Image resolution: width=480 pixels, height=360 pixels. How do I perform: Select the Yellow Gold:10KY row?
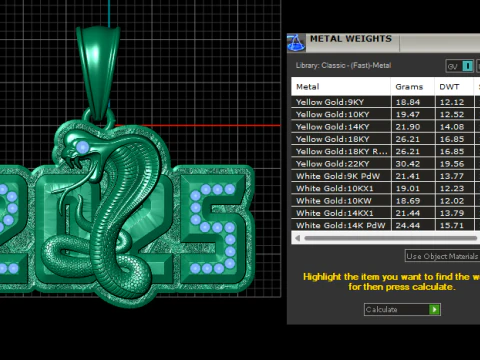pyautogui.click(x=385, y=114)
